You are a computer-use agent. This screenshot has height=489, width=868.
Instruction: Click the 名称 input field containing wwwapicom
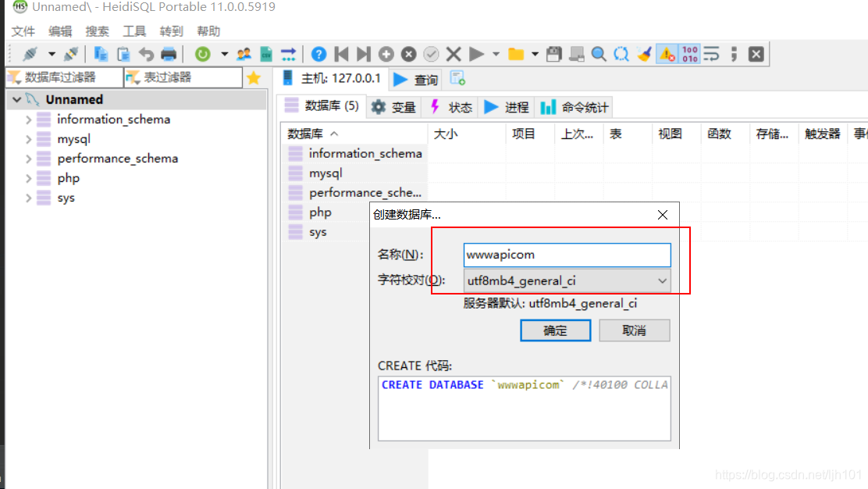pyautogui.click(x=567, y=255)
